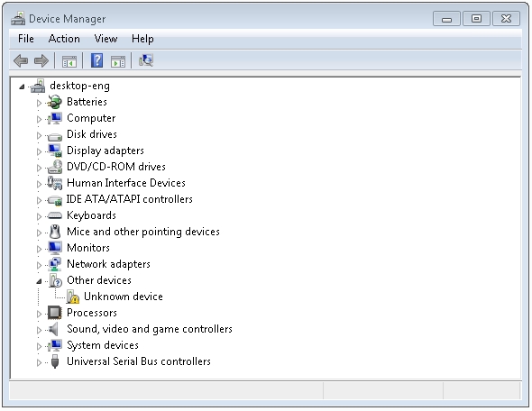The height and width of the screenshot is (411, 532).
Task: Collapse the desktop-eng root node
Action: pyautogui.click(x=22, y=87)
